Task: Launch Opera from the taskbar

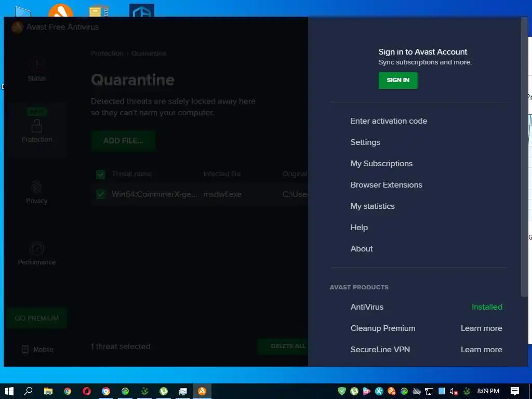Action: (x=87, y=391)
